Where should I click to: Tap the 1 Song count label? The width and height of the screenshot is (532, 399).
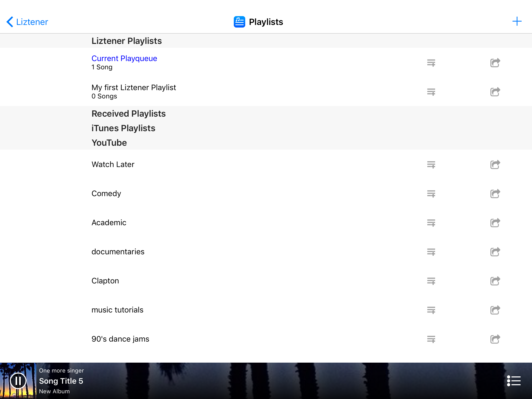[x=102, y=67]
